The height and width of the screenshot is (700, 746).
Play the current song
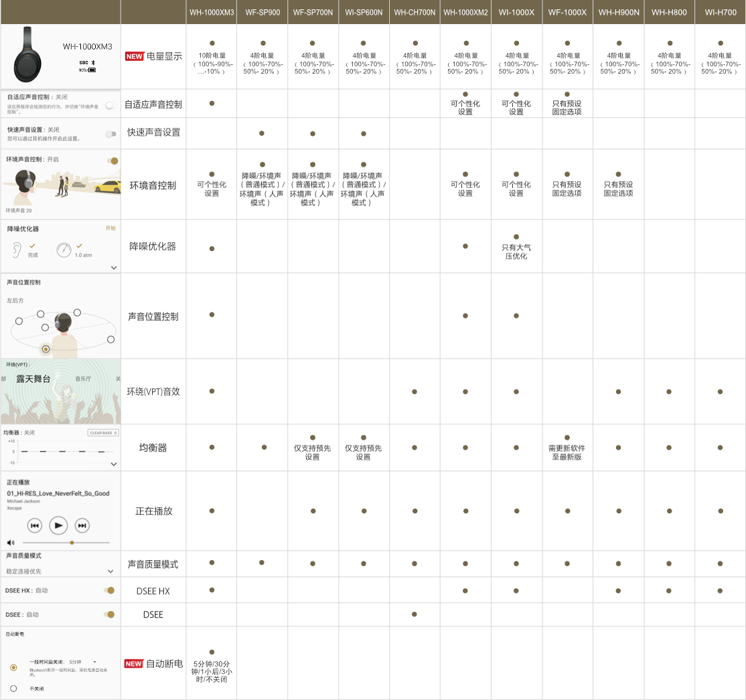(x=58, y=525)
